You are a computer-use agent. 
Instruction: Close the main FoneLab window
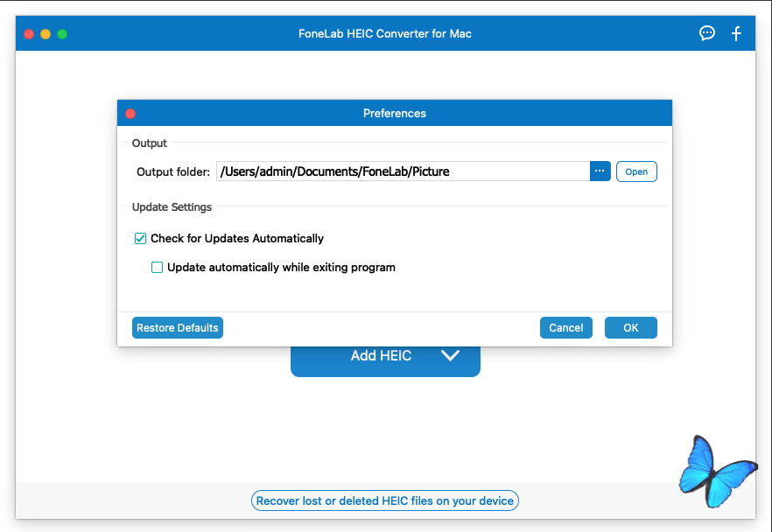click(x=29, y=34)
